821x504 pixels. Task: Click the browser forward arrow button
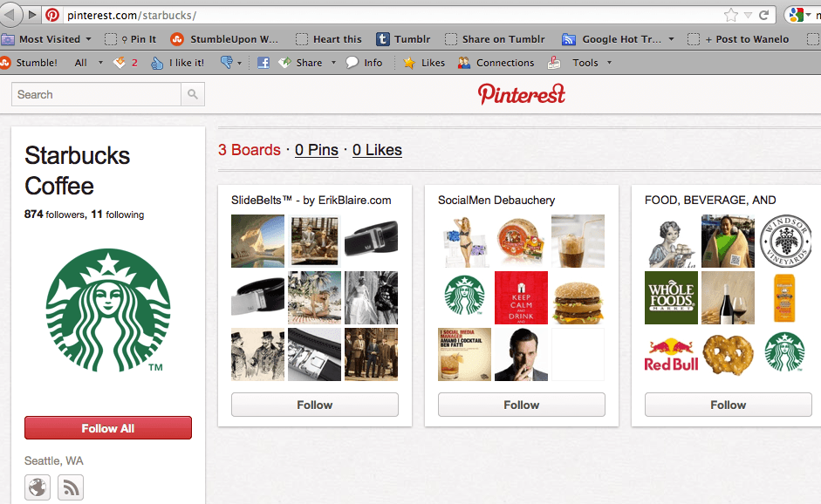[x=32, y=15]
